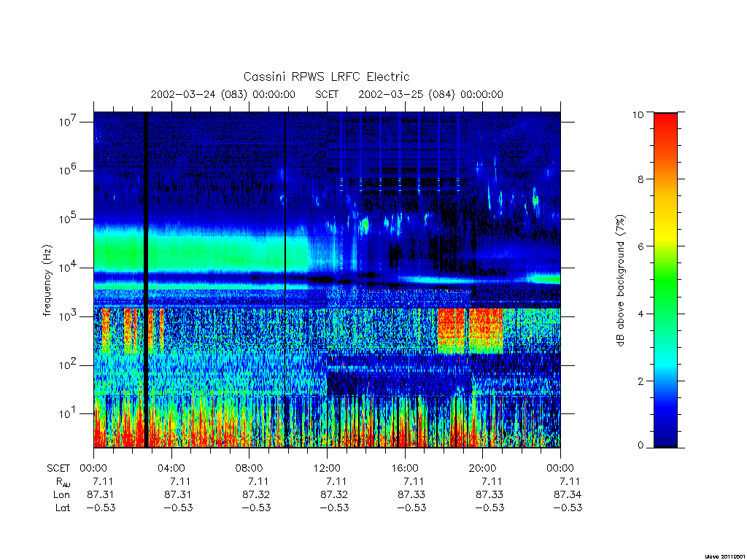
Task: Click the 87.32 longitude under 12:00
Action: (x=333, y=495)
